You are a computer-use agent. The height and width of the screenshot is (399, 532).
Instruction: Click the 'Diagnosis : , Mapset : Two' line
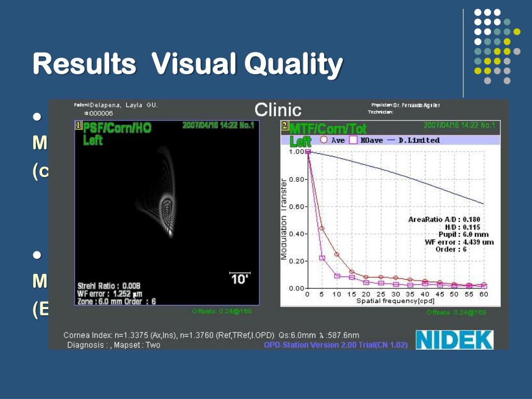(114, 345)
